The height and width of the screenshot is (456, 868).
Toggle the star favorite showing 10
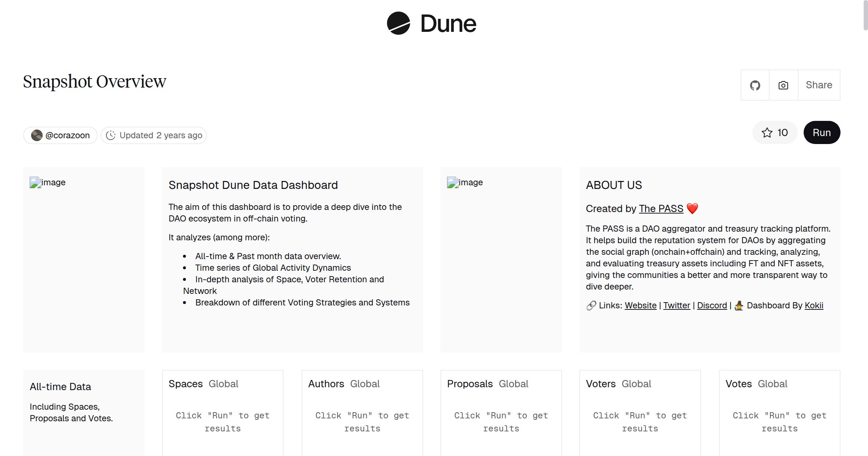pyautogui.click(x=775, y=132)
